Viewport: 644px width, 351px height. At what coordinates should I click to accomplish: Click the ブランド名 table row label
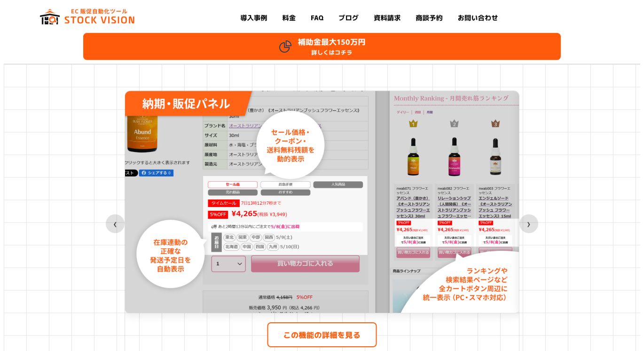click(x=215, y=126)
